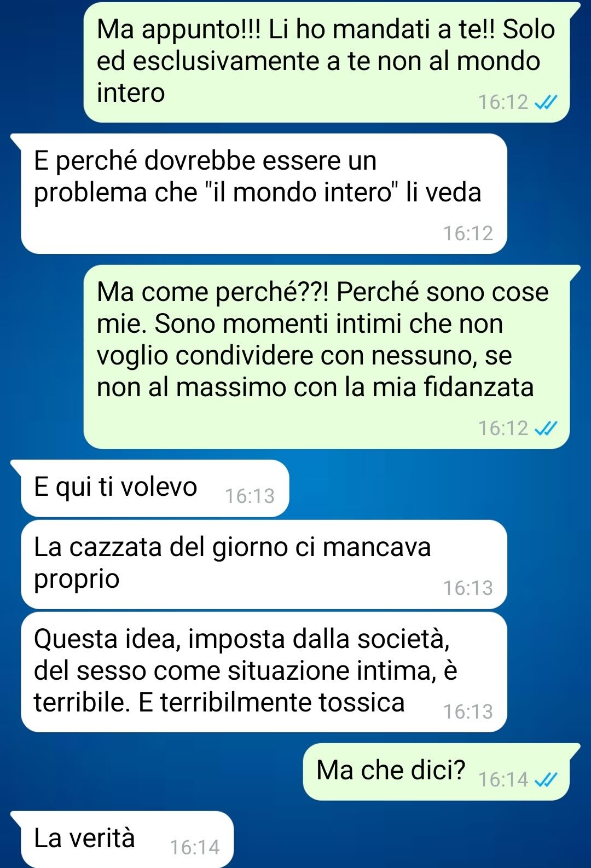Tap the 16:14 timestamp next to 'La verità'
591x868 pixels.
pos(194,848)
